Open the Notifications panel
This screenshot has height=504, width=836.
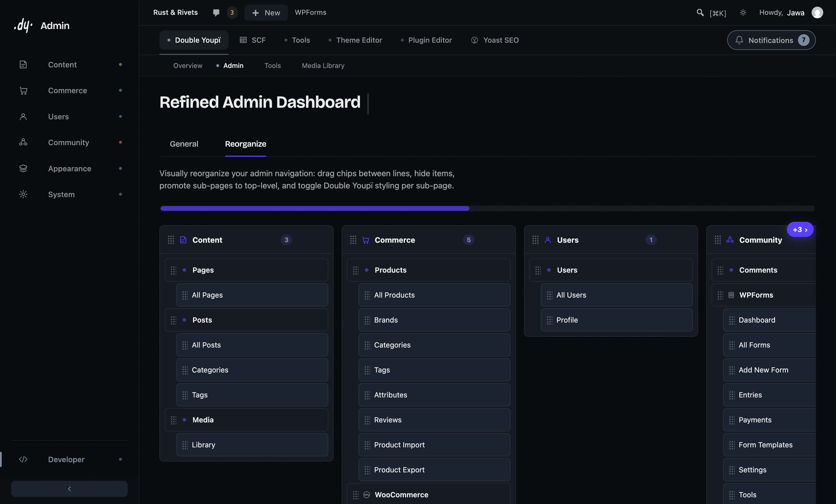[771, 40]
